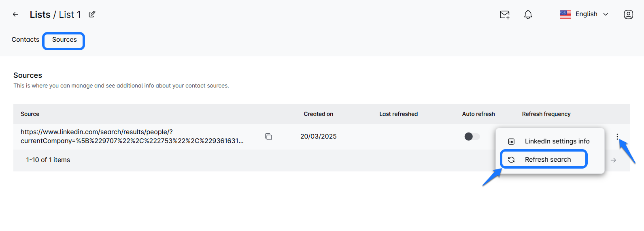Click the three-dot more options icon
This screenshot has height=231, width=644.
617,137
